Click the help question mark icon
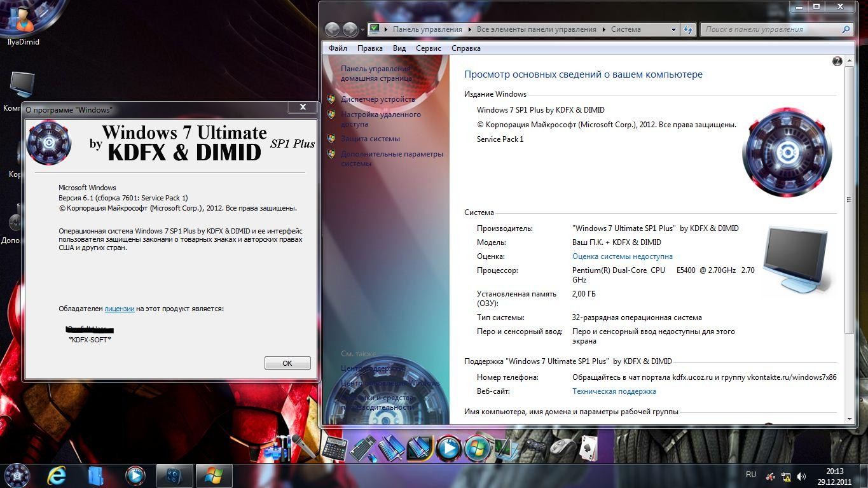Image resolution: width=868 pixels, height=488 pixels. click(837, 61)
